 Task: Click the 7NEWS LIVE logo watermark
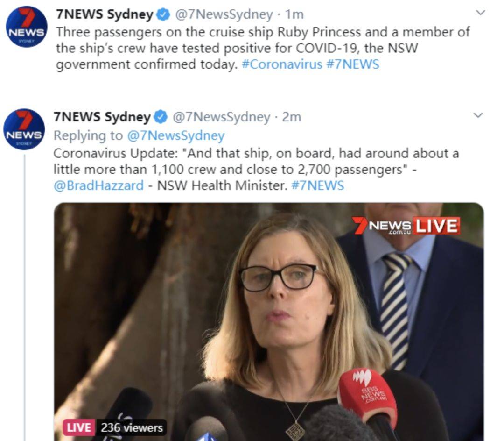tap(406, 226)
